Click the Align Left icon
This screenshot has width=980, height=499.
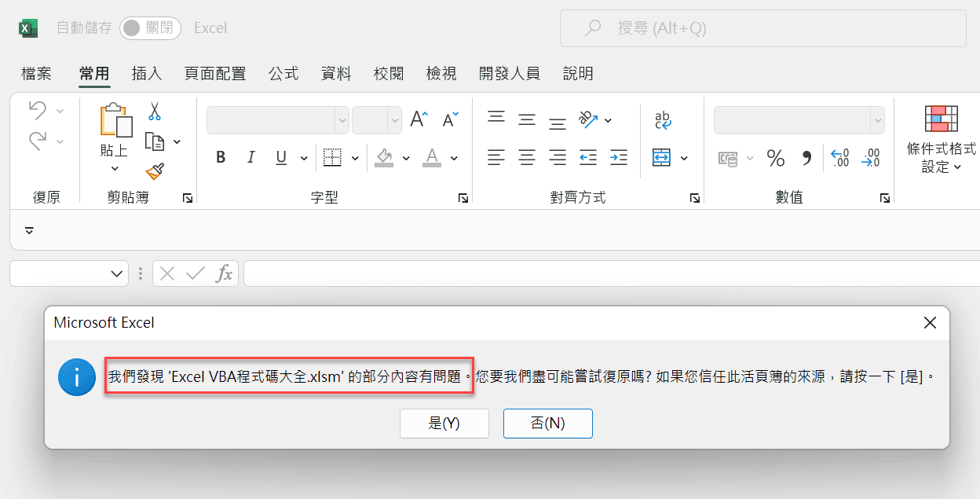click(x=495, y=157)
